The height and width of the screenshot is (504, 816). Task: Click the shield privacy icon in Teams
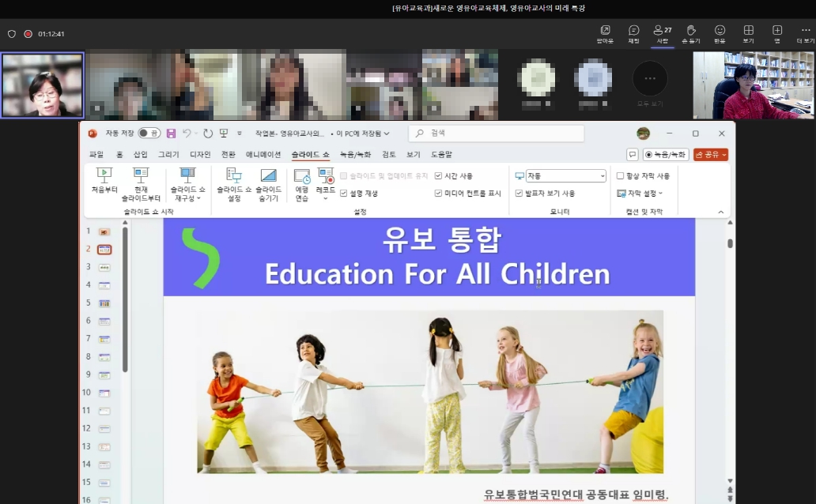[x=11, y=34]
